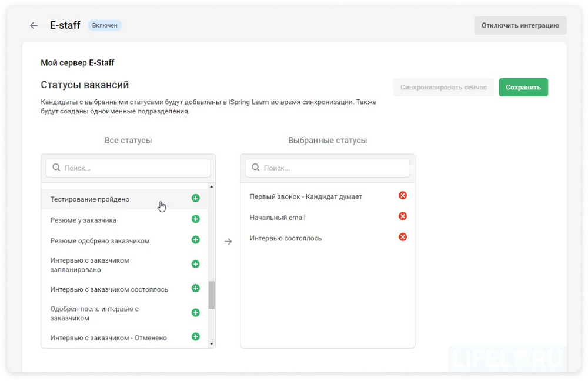Remove "Первый звонок - Кандидат думает" status
Image resolution: width=588 pixels, height=381 pixels.
coord(402,195)
